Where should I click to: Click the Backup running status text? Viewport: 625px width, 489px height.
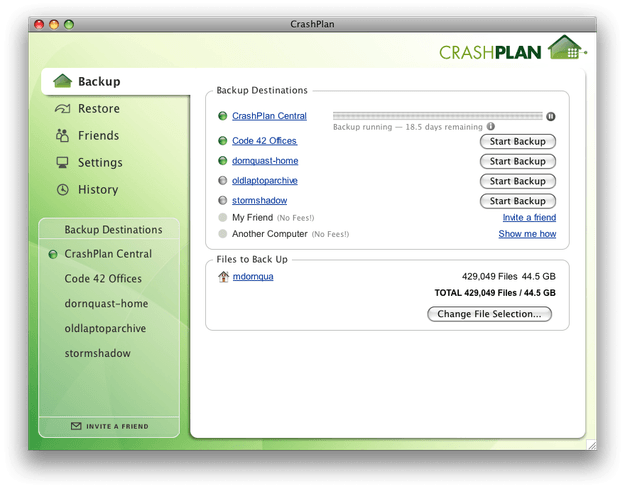pos(408,127)
